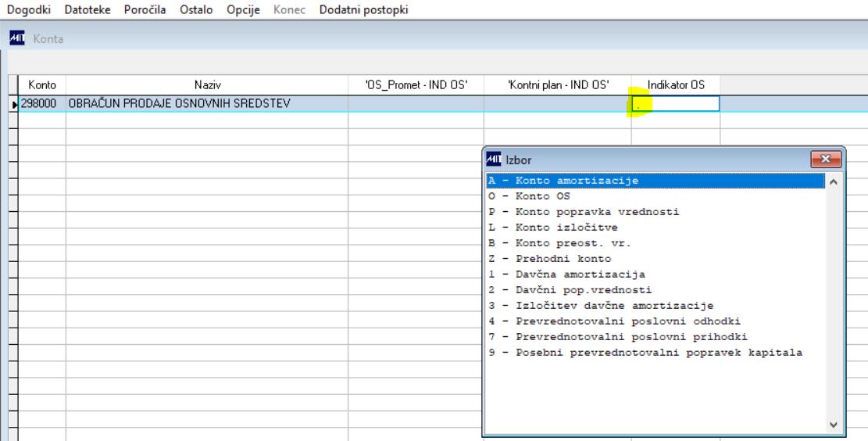Click the Indikator OS input cell

tap(676, 103)
